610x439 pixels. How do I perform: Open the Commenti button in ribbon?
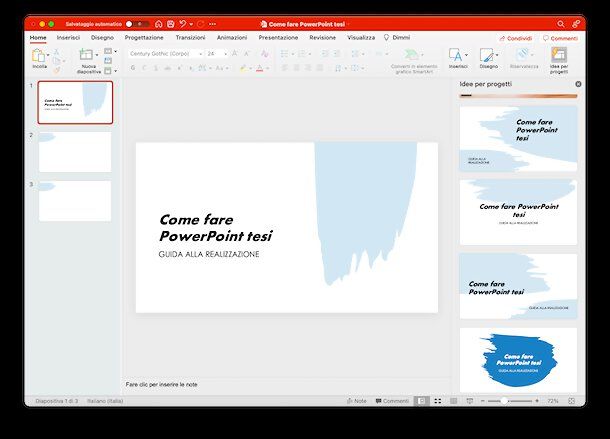[x=560, y=38]
